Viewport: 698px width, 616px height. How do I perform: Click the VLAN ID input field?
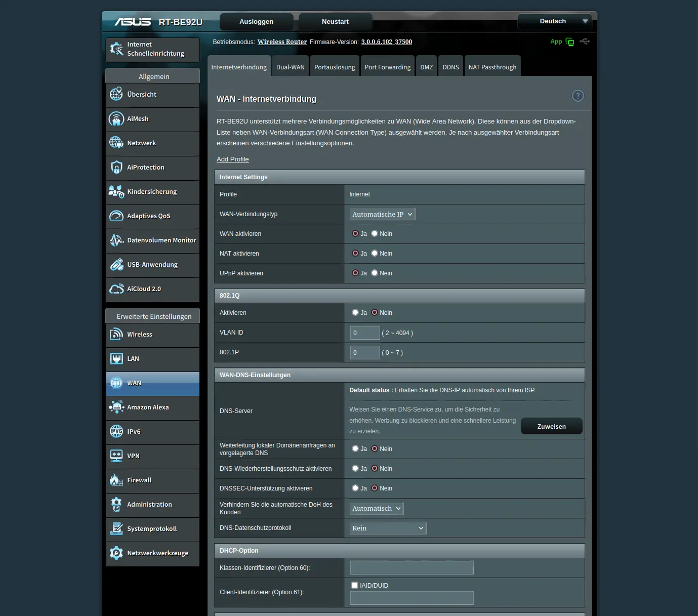pos(364,333)
